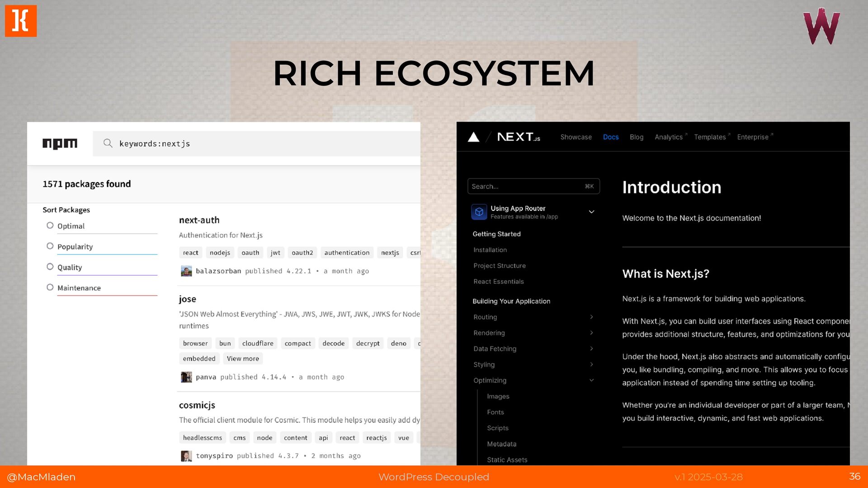868x488 pixels.
Task: Open the Scripts docs page
Action: (x=498, y=428)
